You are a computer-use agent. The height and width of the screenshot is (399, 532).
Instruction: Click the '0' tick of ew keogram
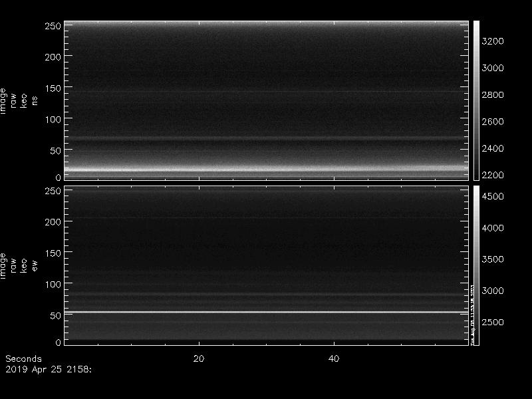click(59, 342)
